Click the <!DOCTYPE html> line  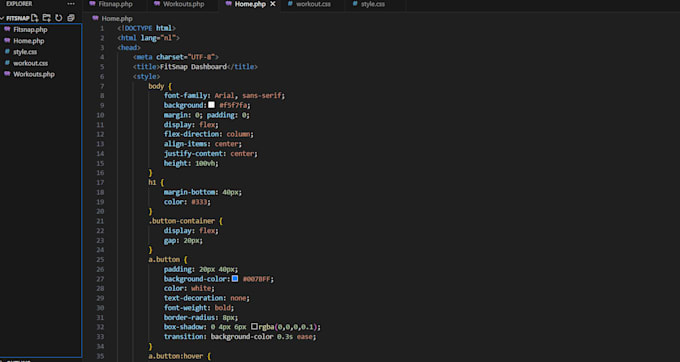[x=147, y=29]
